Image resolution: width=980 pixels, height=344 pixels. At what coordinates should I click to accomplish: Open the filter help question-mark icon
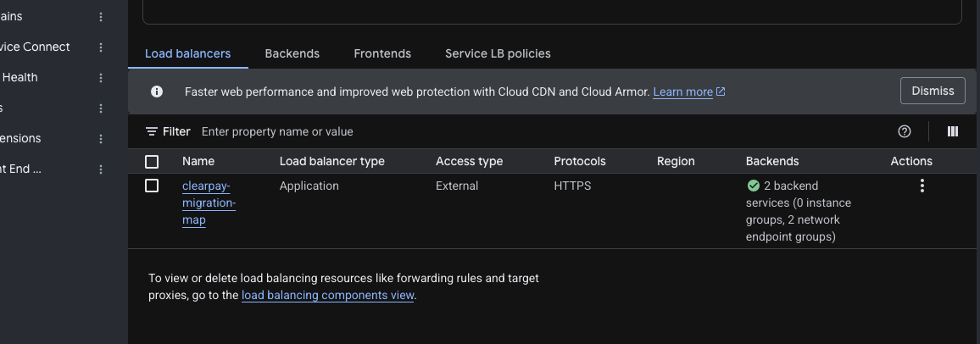tap(905, 131)
